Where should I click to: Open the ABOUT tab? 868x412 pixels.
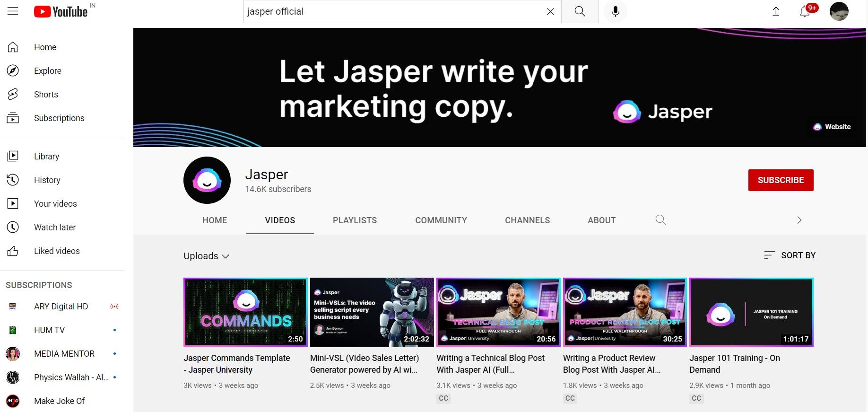[x=601, y=220]
